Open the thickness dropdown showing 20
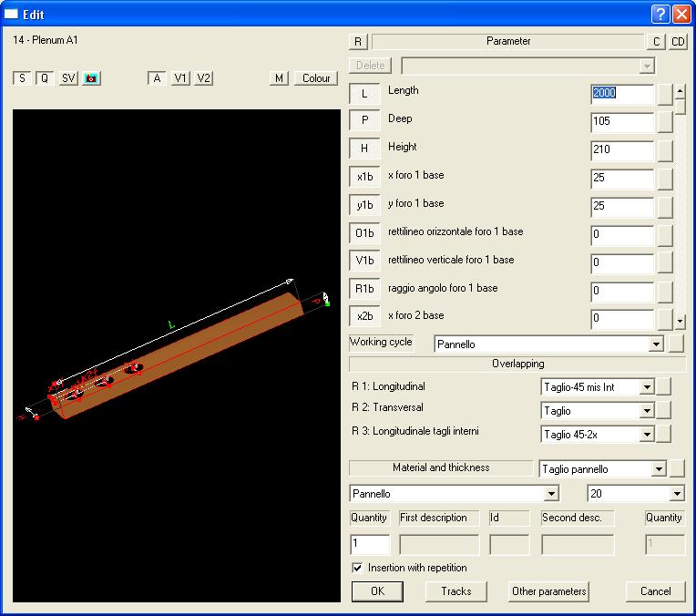 (676, 494)
